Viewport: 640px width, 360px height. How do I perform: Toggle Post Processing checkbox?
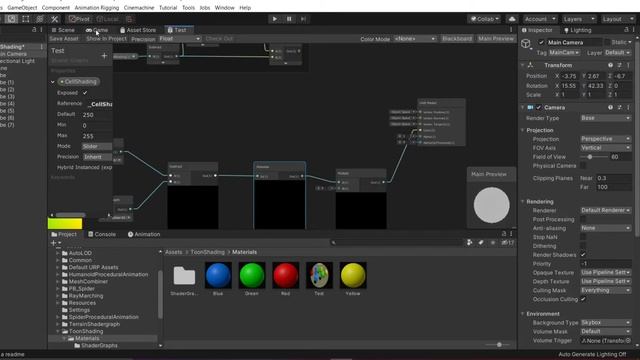click(583, 220)
